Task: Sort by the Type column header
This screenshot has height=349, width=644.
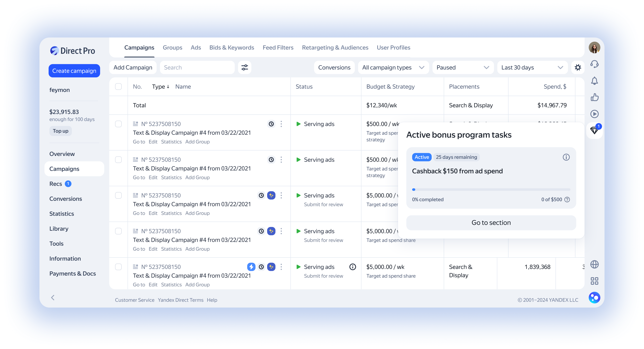Action: (161, 87)
